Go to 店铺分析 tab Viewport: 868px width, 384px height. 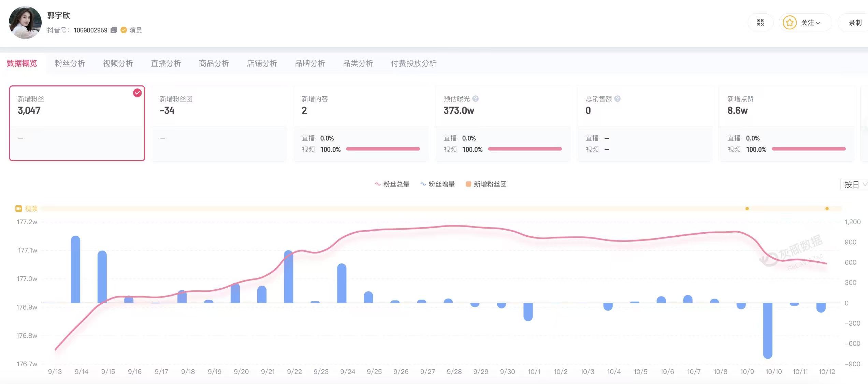click(262, 63)
